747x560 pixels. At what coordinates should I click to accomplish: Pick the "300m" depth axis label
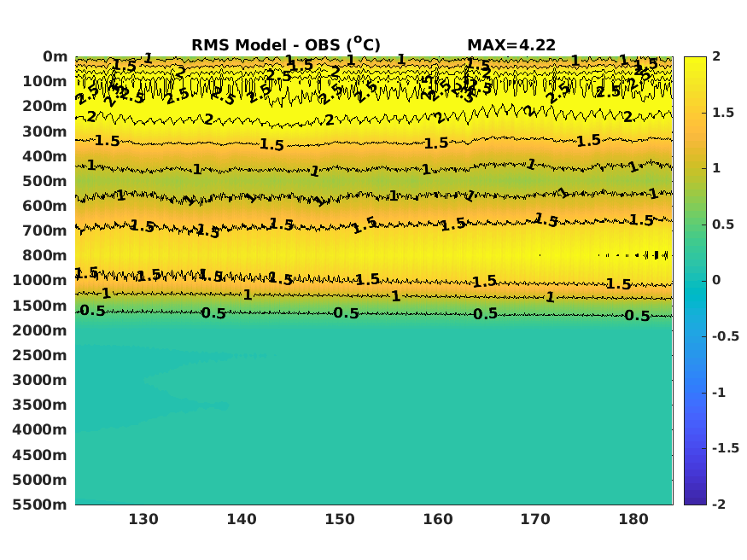pyautogui.click(x=44, y=131)
